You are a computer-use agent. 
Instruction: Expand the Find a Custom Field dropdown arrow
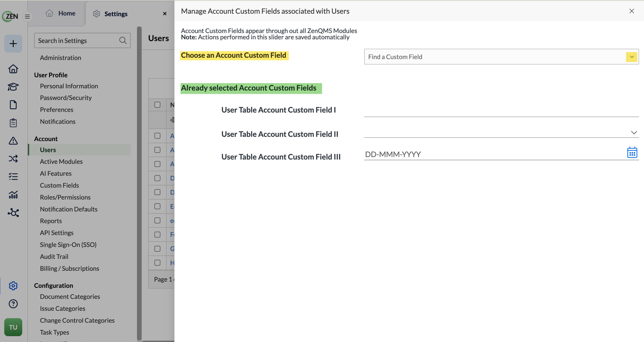click(631, 57)
